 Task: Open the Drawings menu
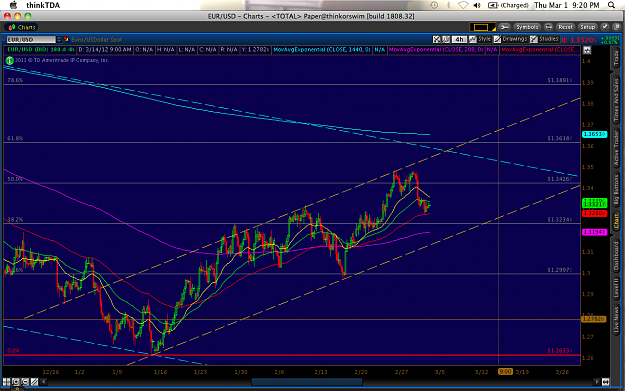511,39
